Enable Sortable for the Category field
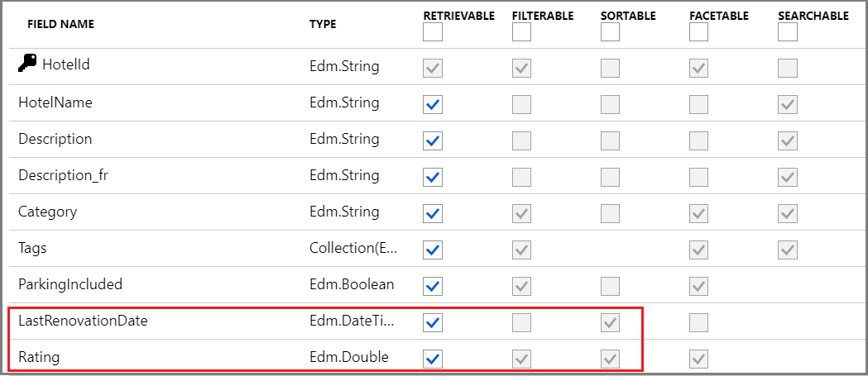 tap(610, 213)
